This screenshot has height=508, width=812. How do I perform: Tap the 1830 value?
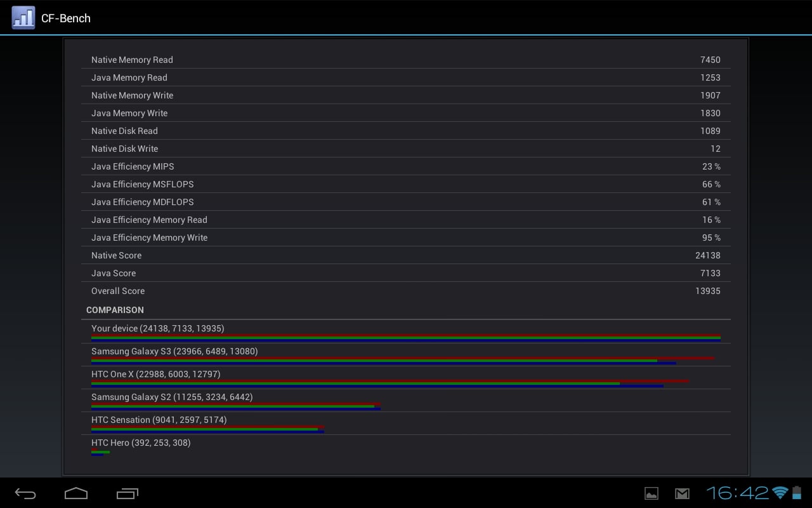(x=710, y=113)
